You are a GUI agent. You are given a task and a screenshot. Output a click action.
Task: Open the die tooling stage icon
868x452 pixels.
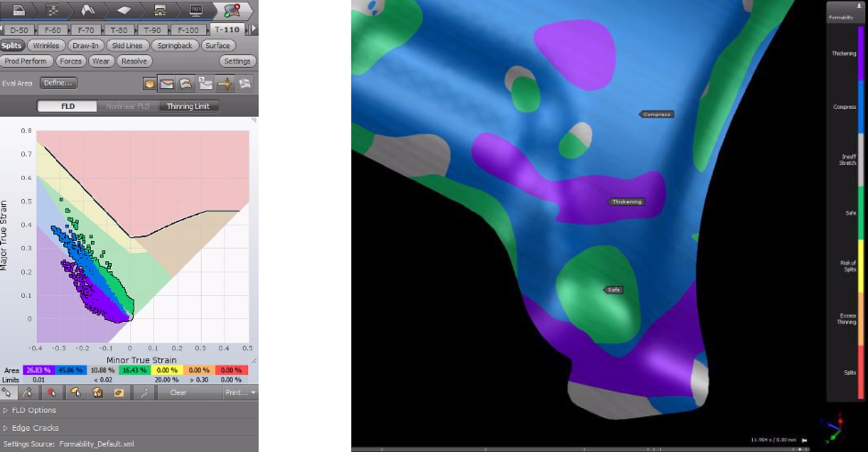click(x=160, y=10)
